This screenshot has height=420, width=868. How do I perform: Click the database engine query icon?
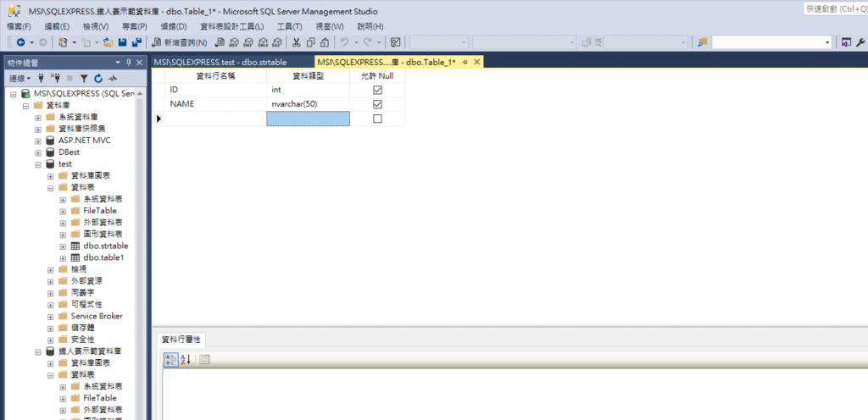pos(220,42)
